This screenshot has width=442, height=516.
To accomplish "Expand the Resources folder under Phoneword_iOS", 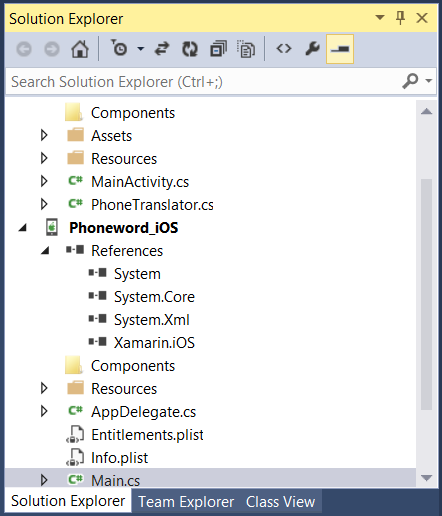I will point(44,388).
